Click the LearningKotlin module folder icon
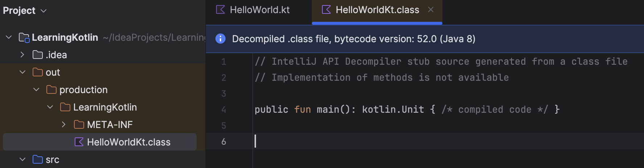 [x=24, y=37]
